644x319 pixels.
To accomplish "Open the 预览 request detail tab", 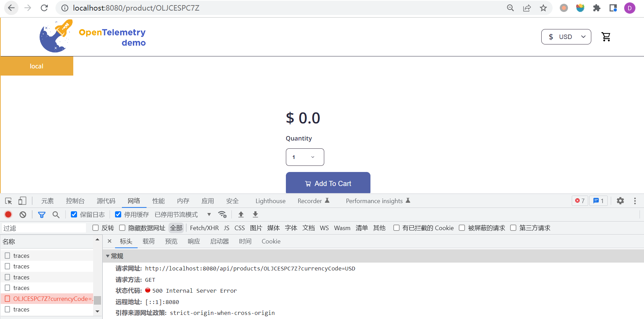I will (x=171, y=241).
